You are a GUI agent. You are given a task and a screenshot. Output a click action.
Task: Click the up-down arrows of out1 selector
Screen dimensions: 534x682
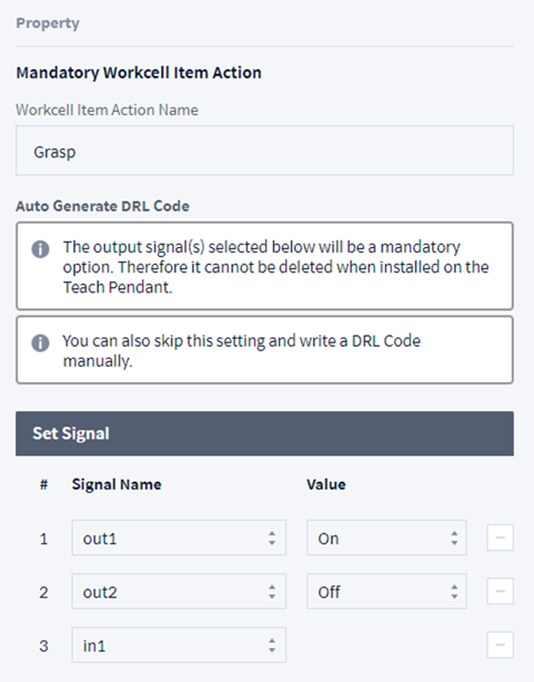272,538
